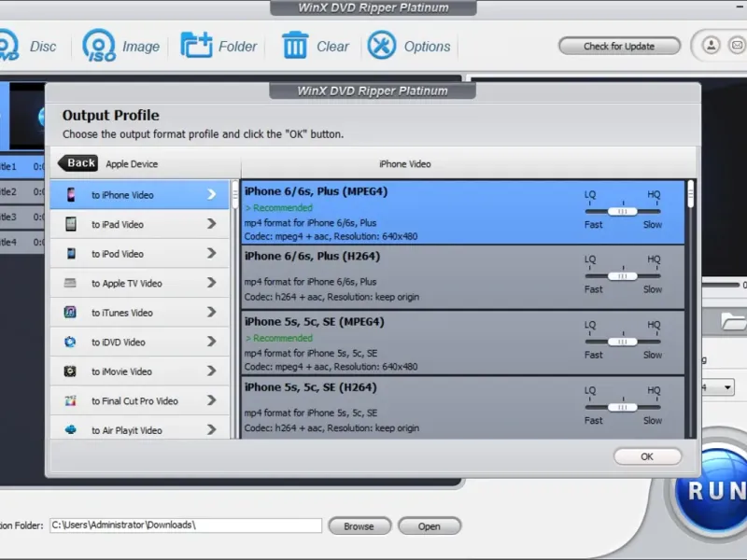The height and width of the screenshot is (560, 747).
Task: Select title4 row in main window
Action: pos(22,243)
